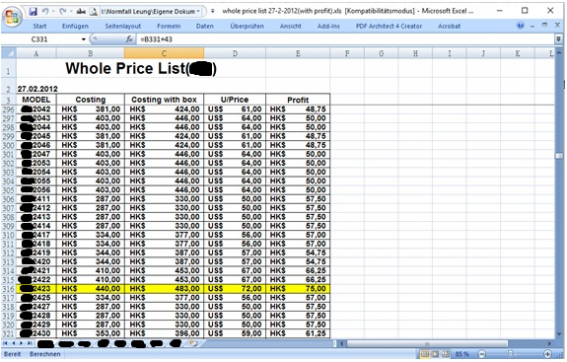
Task: Select column H header
Action: coord(415,54)
